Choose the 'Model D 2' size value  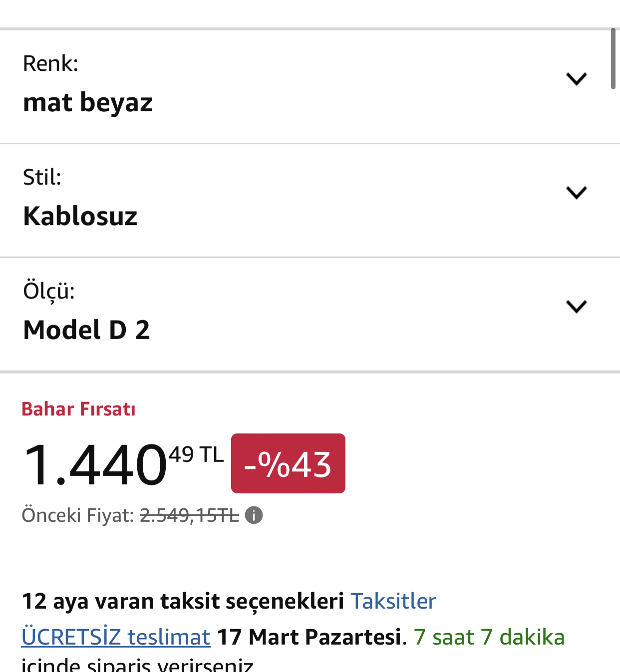click(x=86, y=330)
